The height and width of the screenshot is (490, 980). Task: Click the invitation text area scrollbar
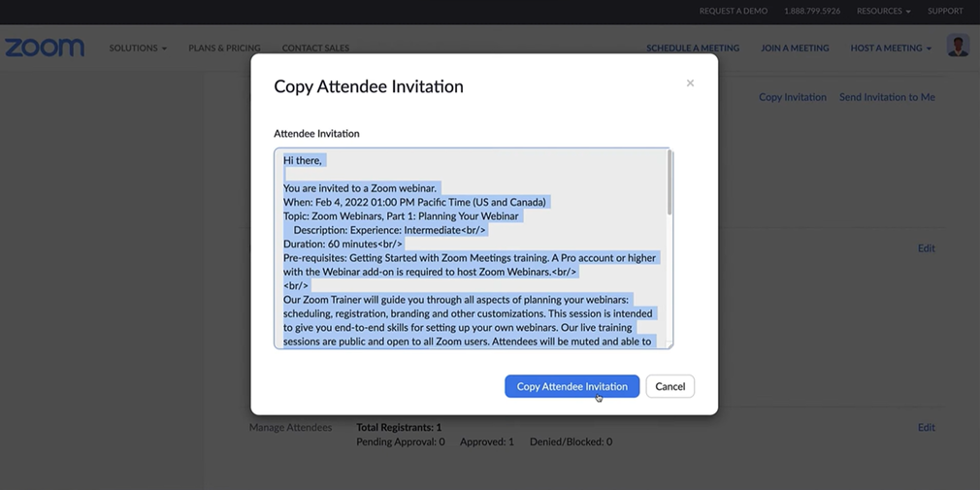pyautogui.click(x=670, y=182)
